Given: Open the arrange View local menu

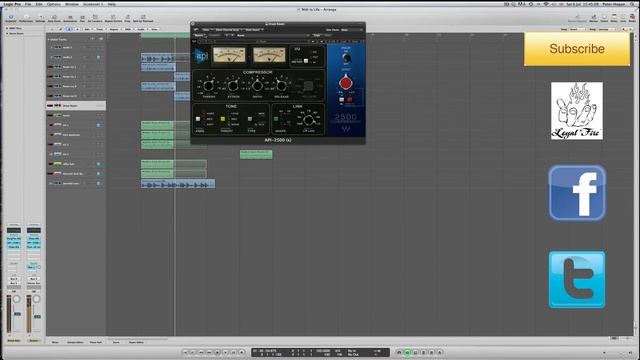Looking at the screenshot, I should [x=154, y=29].
